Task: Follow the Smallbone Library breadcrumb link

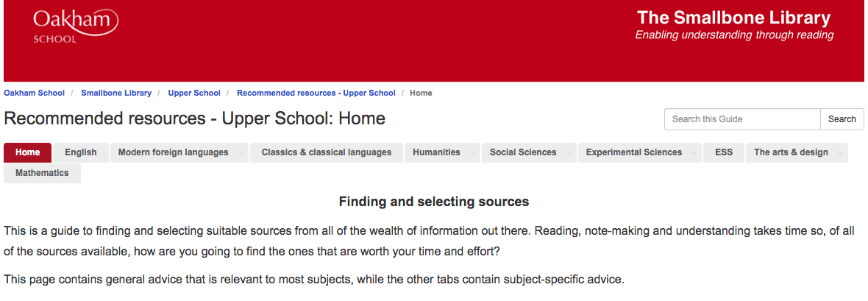Action: 116,93
